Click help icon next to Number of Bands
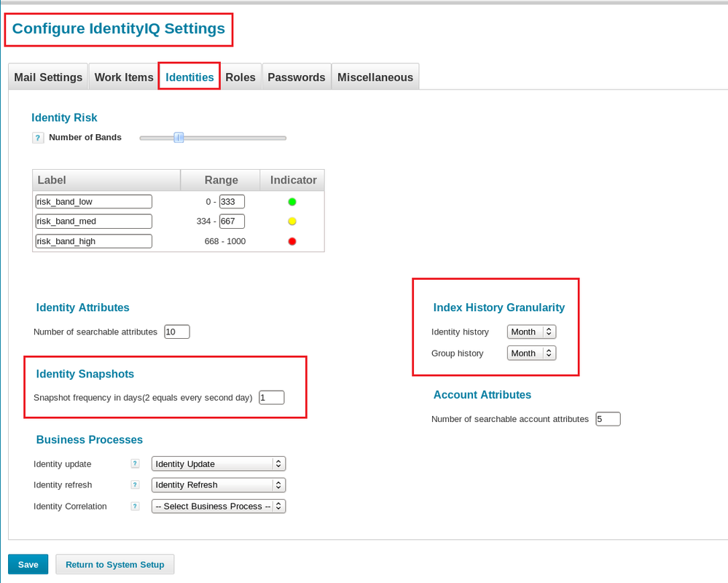 39,138
